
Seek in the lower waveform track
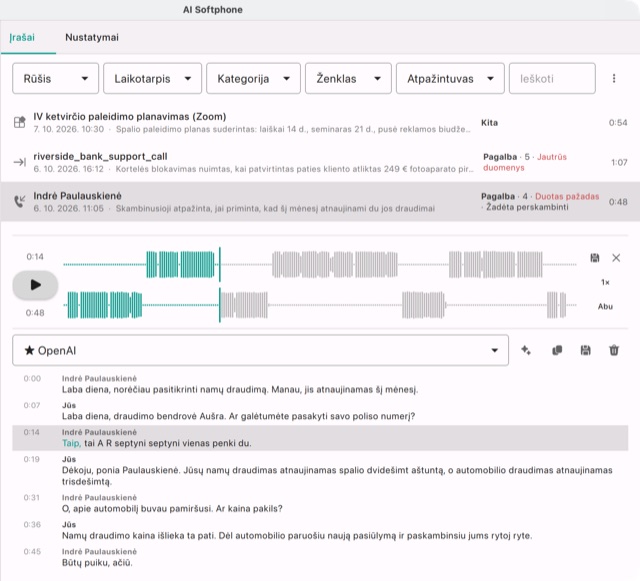click(320, 305)
